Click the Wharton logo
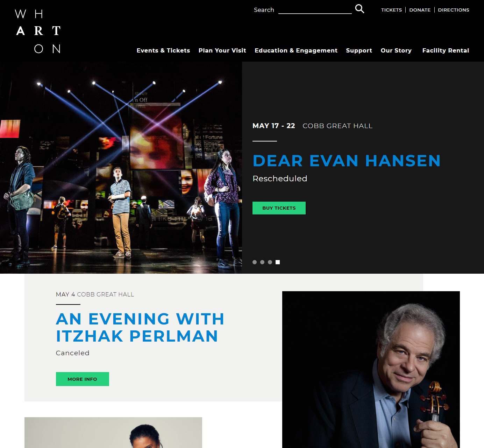Viewport: 484px width, 448px height. (x=38, y=31)
